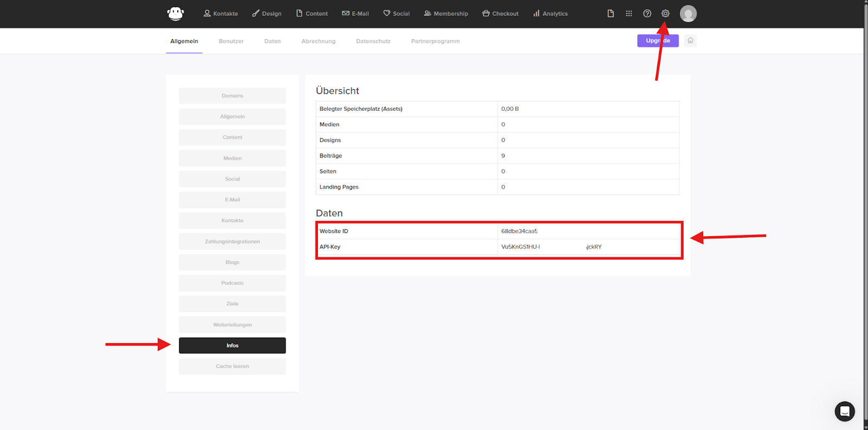Click the API-Key label
The height and width of the screenshot is (430, 868).
pyautogui.click(x=330, y=247)
